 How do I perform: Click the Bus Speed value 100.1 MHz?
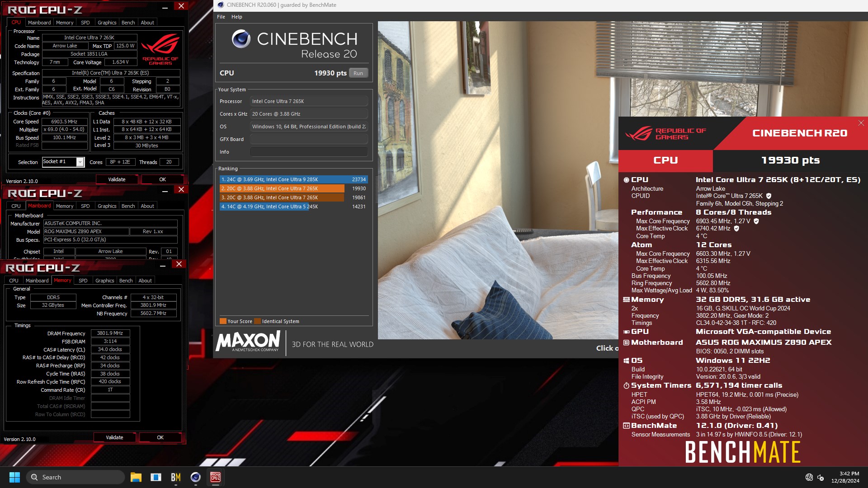(64, 138)
